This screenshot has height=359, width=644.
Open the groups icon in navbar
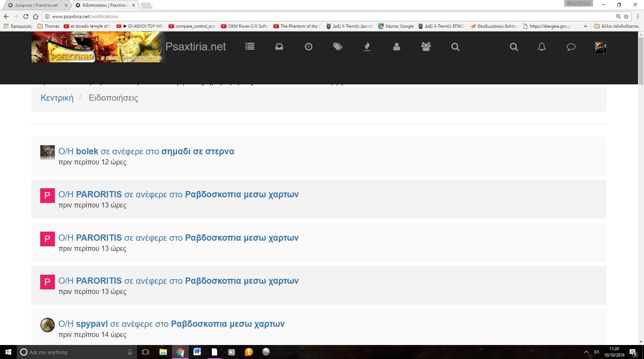coord(426,47)
